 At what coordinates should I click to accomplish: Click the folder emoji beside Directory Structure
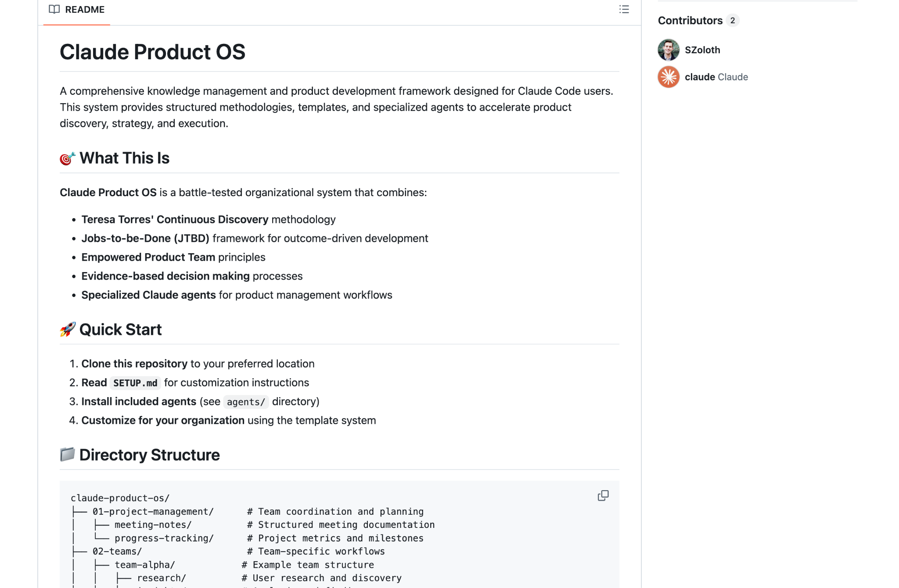point(68,455)
